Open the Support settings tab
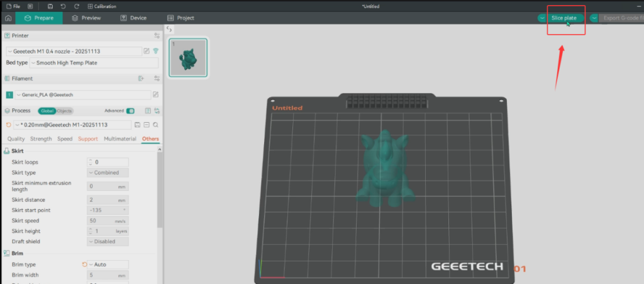644x284 pixels. [x=88, y=139]
